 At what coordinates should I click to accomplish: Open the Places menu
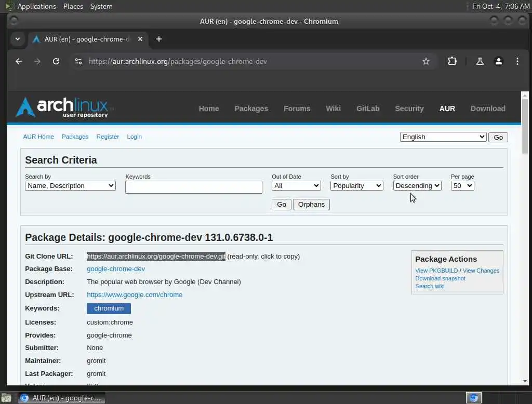(x=73, y=6)
